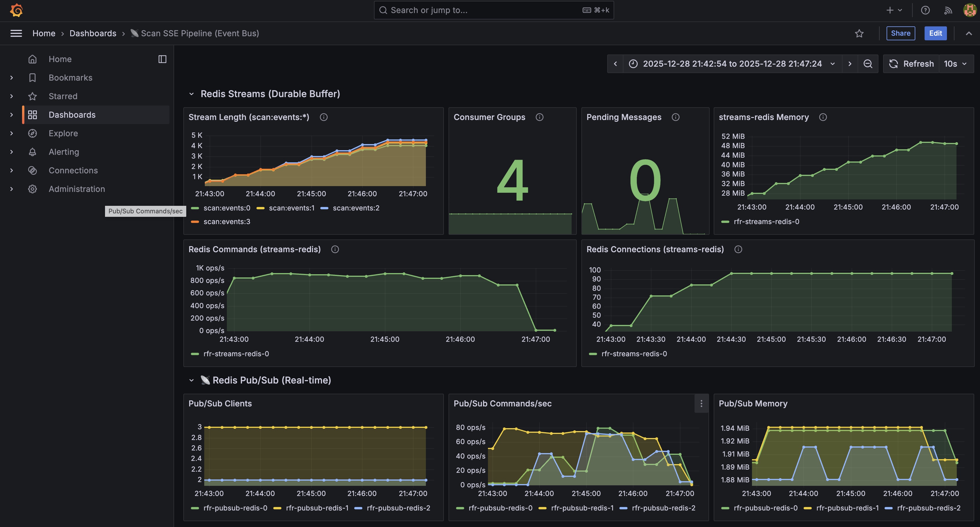Star this dashboard as favorite

(859, 33)
